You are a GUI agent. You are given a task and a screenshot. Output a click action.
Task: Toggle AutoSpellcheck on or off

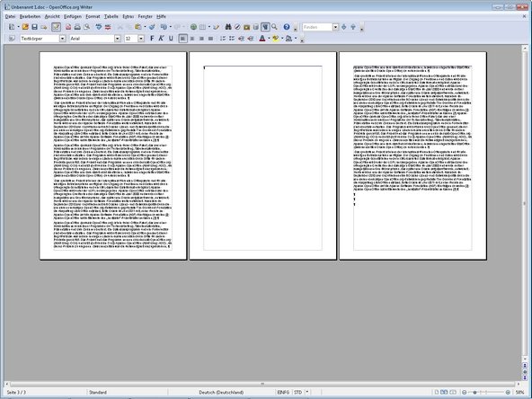tap(108, 27)
